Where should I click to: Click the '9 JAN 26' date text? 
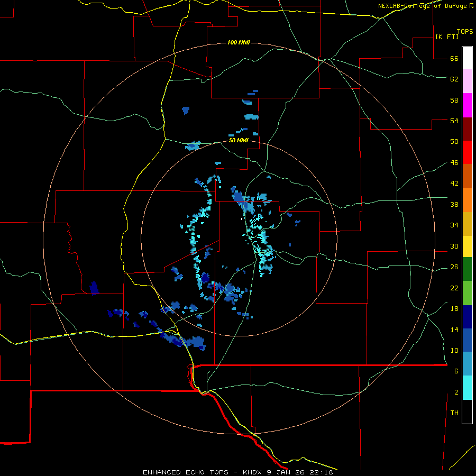coord(286,472)
